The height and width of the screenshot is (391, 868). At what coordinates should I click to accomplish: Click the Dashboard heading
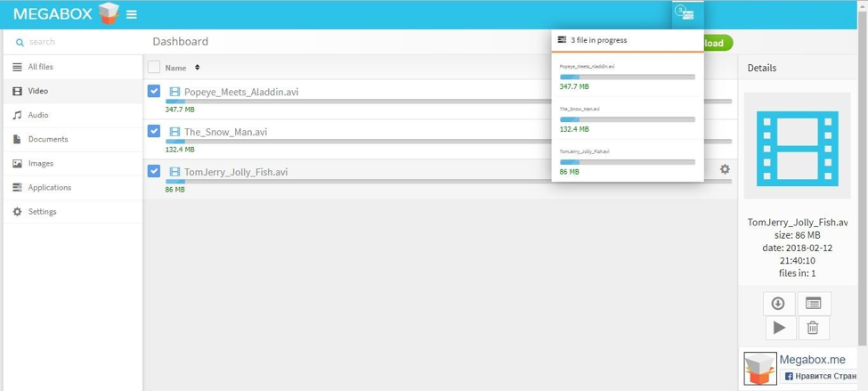click(x=181, y=42)
